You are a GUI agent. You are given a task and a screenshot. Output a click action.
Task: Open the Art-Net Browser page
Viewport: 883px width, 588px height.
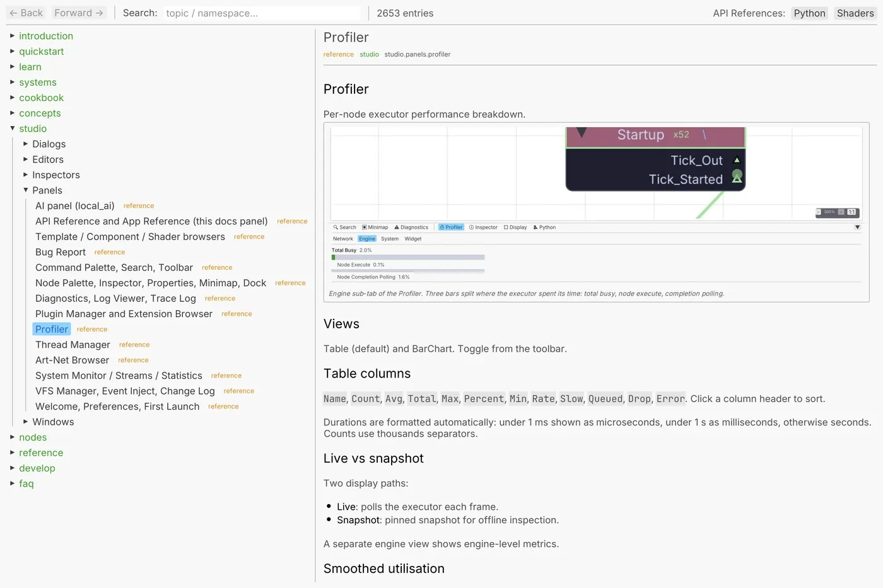72,360
